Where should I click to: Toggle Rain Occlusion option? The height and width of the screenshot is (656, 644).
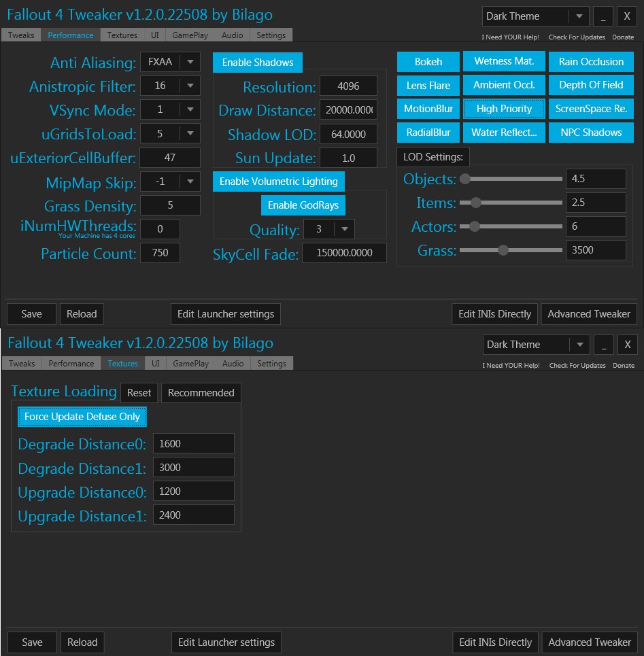591,61
